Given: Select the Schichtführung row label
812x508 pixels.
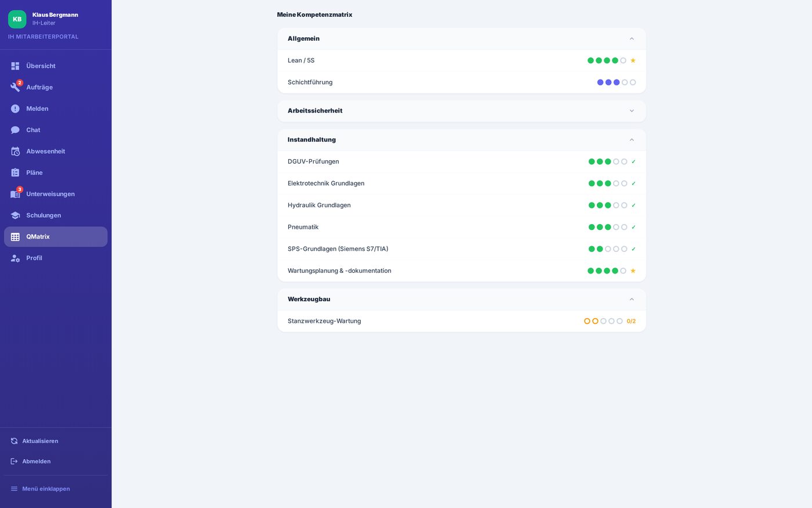Looking at the screenshot, I should [x=310, y=82].
